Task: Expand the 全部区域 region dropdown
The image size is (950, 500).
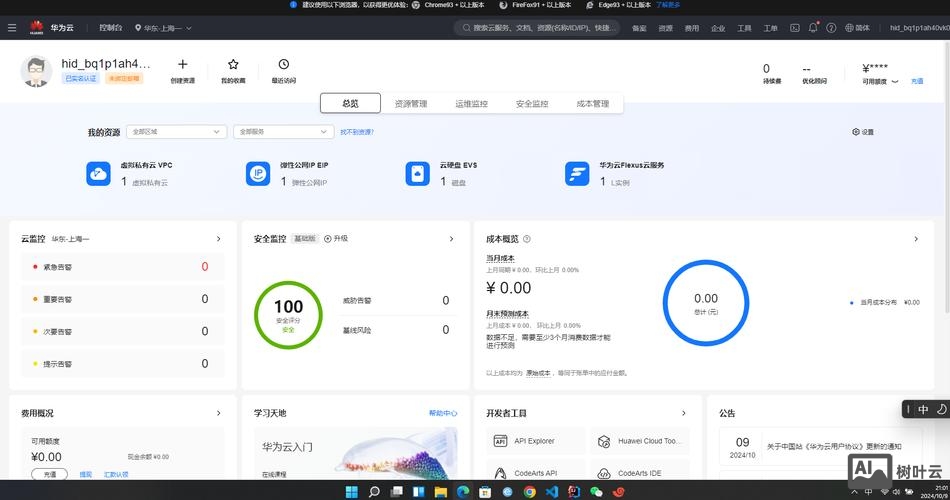Action: pyautogui.click(x=178, y=131)
